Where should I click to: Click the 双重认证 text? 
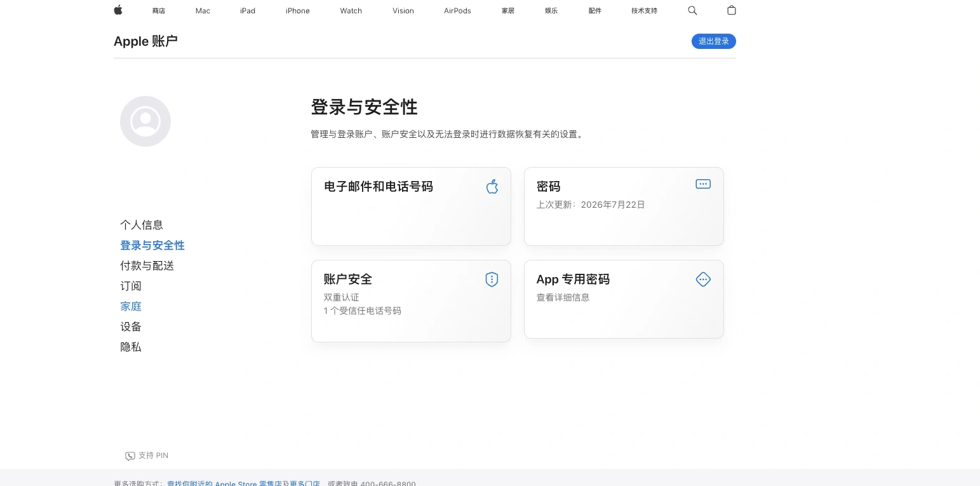[342, 297]
